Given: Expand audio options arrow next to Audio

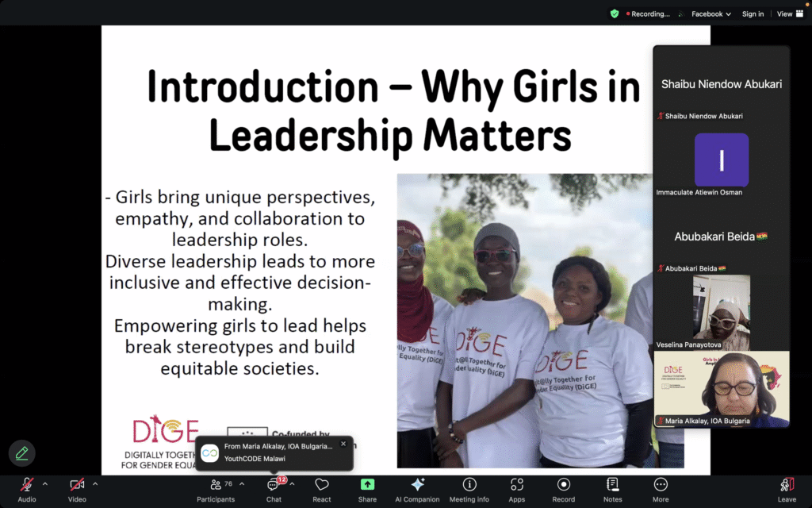Looking at the screenshot, I should point(45,483).
